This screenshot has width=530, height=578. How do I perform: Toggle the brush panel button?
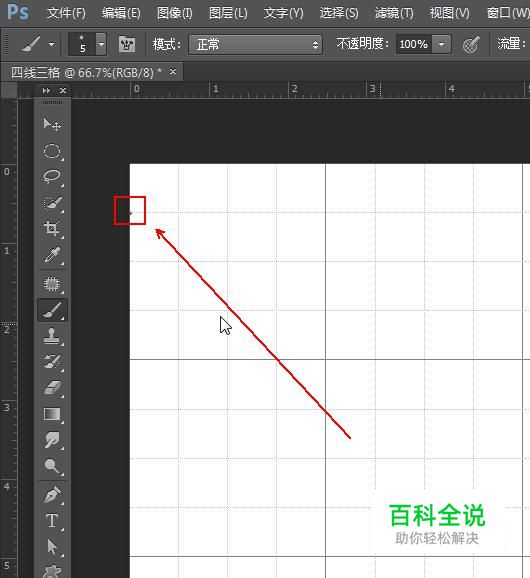tap(127, 45)
